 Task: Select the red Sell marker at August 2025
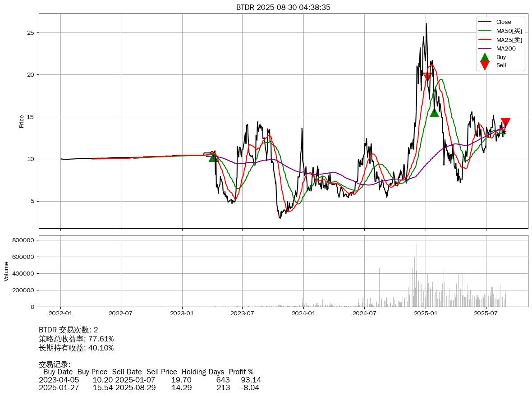(505, 122)
